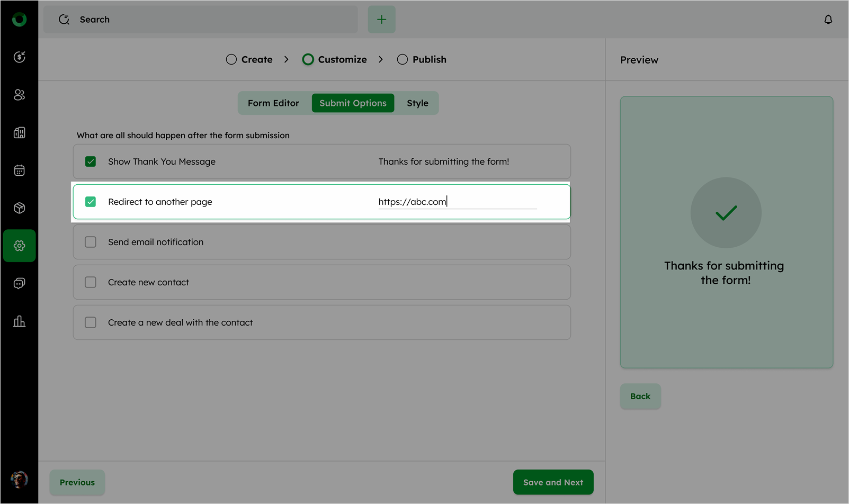Screen dimensions: 849x504
Task: Switch to the Form Editor tab
Action: [x=273, y=103]
